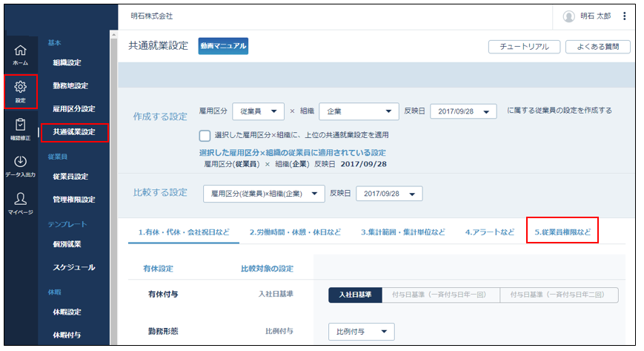
Task: Open the three-dot menu in top right
Action: coord(624,16)
